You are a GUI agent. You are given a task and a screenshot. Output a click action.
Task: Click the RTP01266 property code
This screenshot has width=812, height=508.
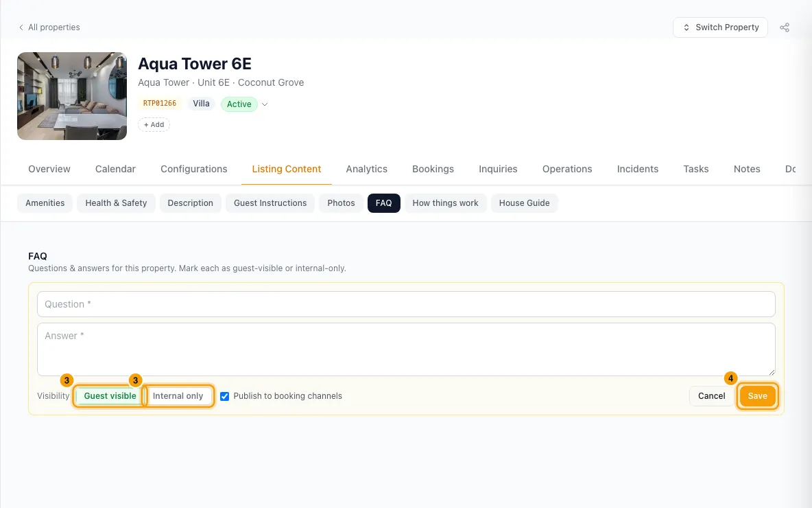tap(160, 103)
